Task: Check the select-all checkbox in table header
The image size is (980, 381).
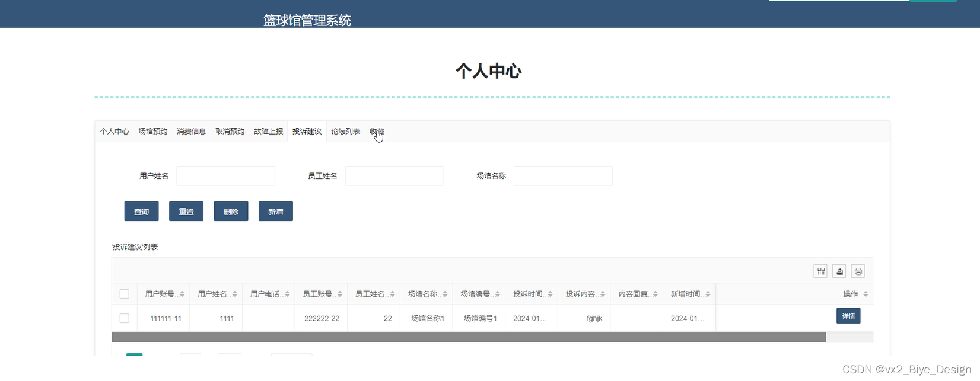Action: pos(124,294)
